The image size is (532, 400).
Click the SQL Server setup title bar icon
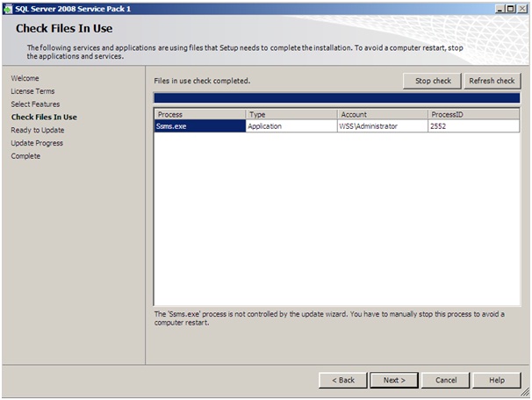pos(8,9)
